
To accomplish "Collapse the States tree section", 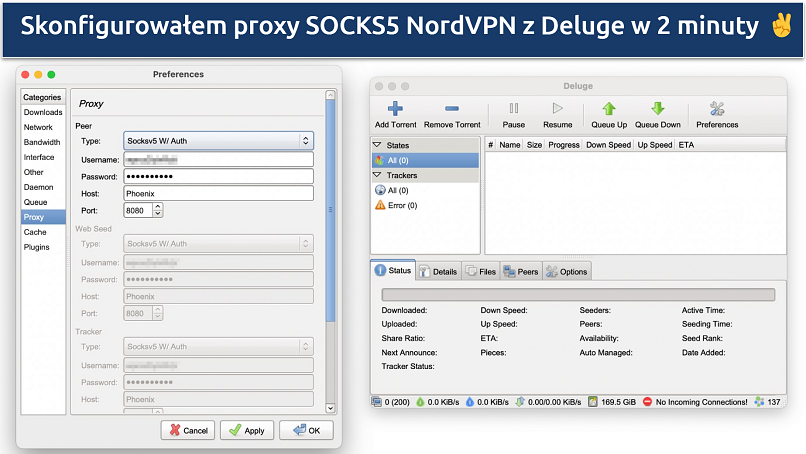I will pos(378,145).
